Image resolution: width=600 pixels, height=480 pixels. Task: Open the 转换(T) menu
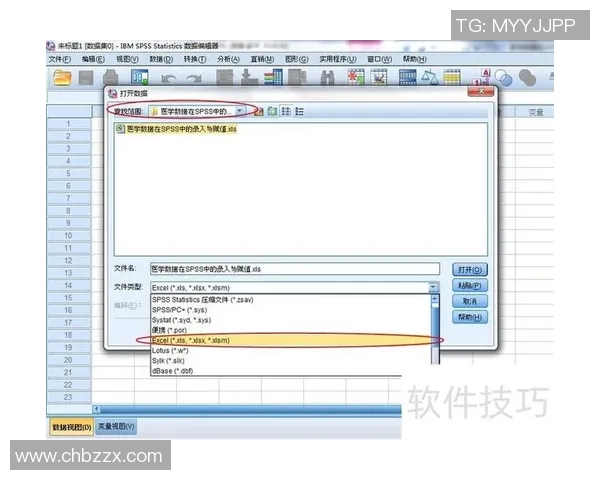pyautogui.click(x=195, y=59)
